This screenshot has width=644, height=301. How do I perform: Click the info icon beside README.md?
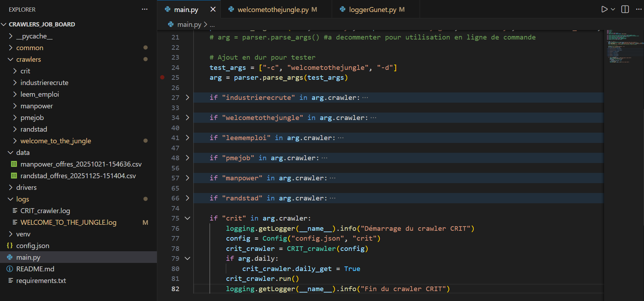10,269
